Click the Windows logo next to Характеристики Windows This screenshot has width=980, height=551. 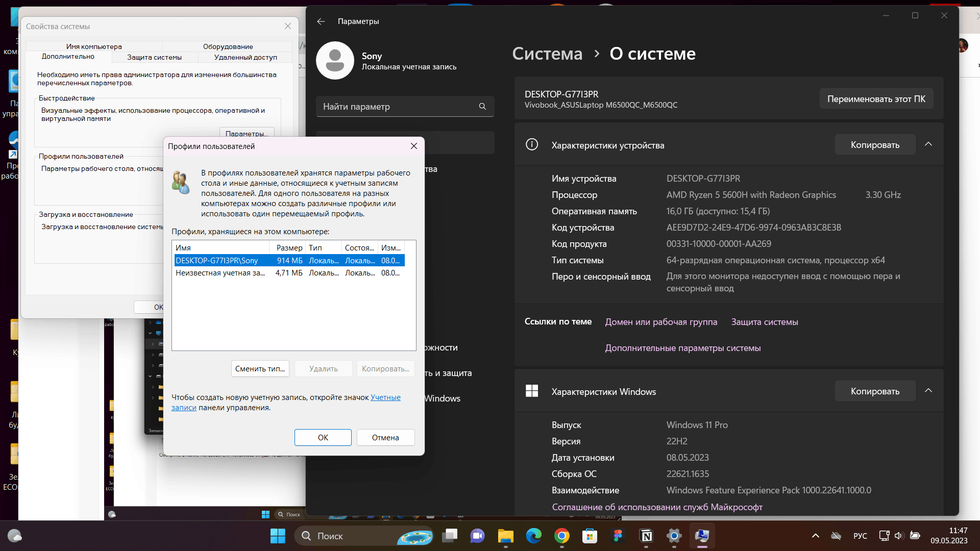(x=532, y=391)
